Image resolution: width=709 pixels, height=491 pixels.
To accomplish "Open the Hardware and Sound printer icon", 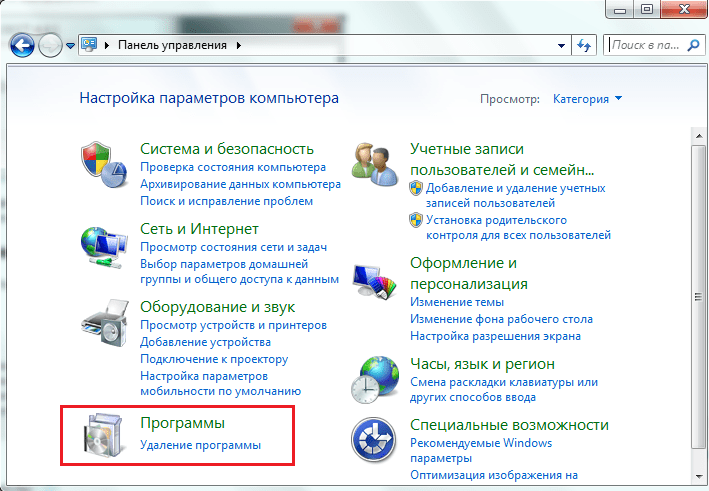I will [105, 322].
